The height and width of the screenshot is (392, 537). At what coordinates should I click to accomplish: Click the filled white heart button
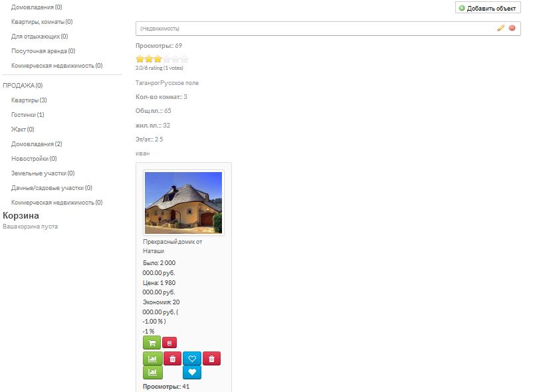click(x=192, y=373)
